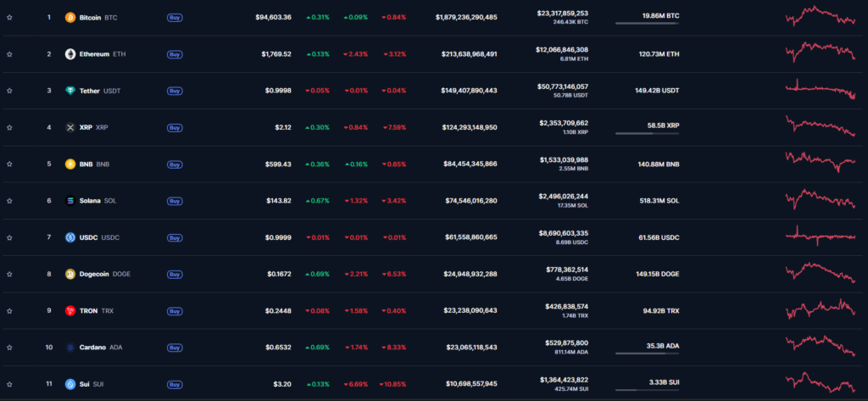This screenshot has height=401, width=868.
Task: Open the Cardano ADA name link
Action: 102,348
